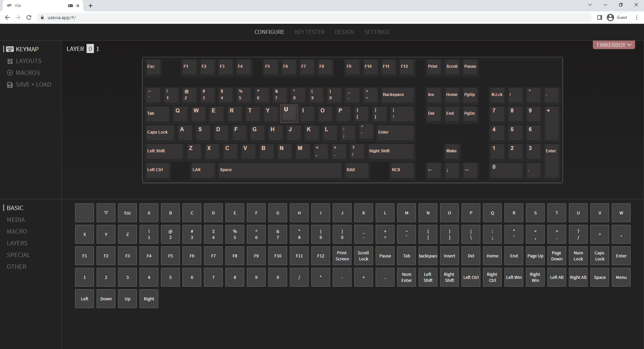Select the RCtl key on keyboard layout
644x349 pixels.
click(402, 171)
